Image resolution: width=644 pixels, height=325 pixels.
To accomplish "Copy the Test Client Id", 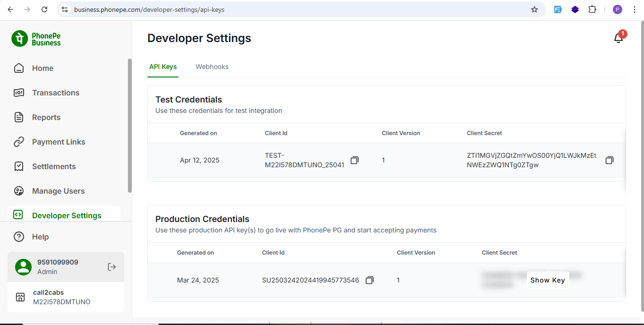I will pos(355,160).
